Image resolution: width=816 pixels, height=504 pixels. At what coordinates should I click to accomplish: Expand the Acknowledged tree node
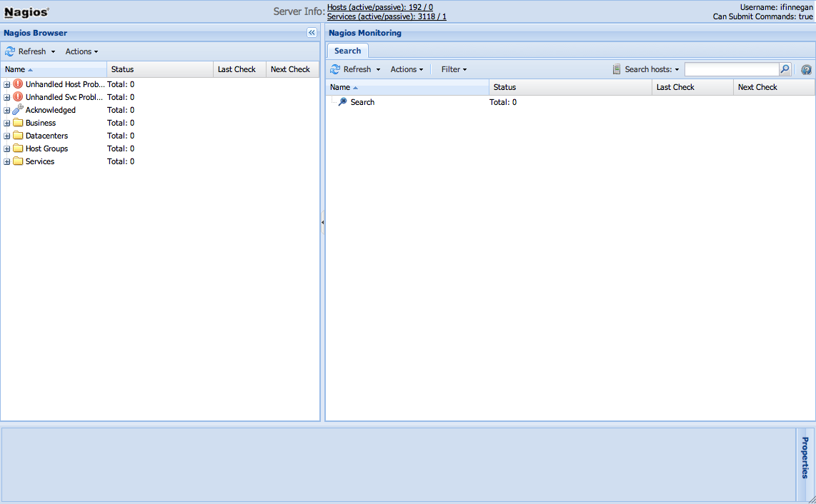(6, 110)
